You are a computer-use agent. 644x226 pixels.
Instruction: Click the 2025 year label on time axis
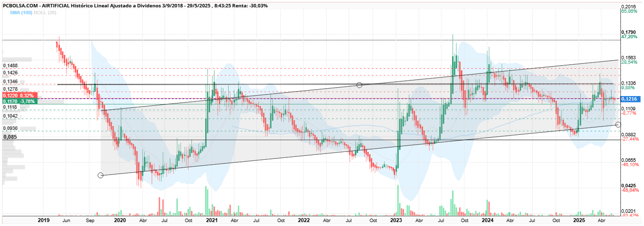(x=579, y=221)
